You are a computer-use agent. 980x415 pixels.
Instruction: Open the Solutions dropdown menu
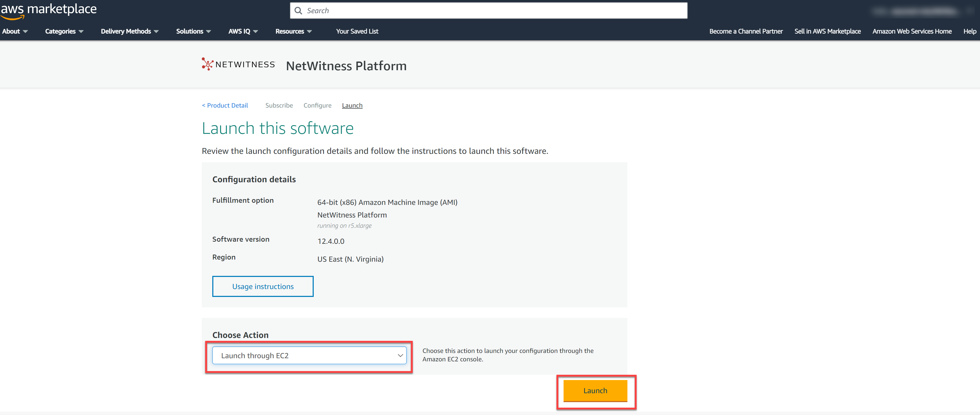tap(193, 31)
